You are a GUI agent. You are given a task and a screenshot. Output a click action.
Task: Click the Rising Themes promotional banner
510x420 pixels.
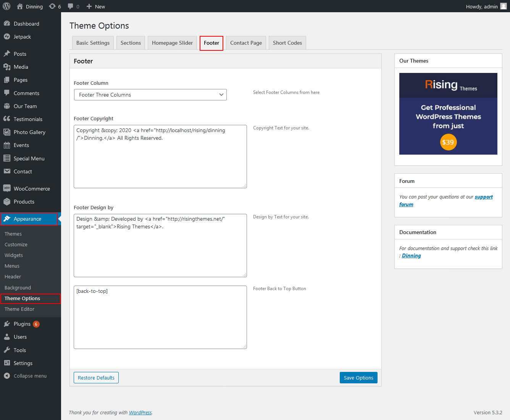[448, 114]
